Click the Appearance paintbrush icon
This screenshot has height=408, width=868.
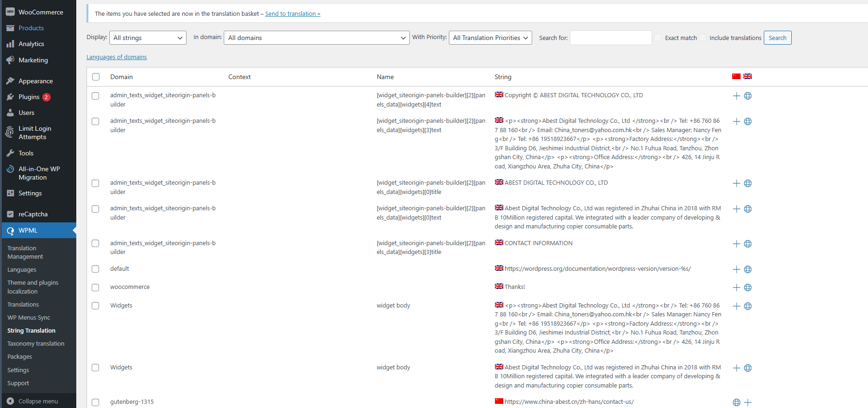coord(10,81)
